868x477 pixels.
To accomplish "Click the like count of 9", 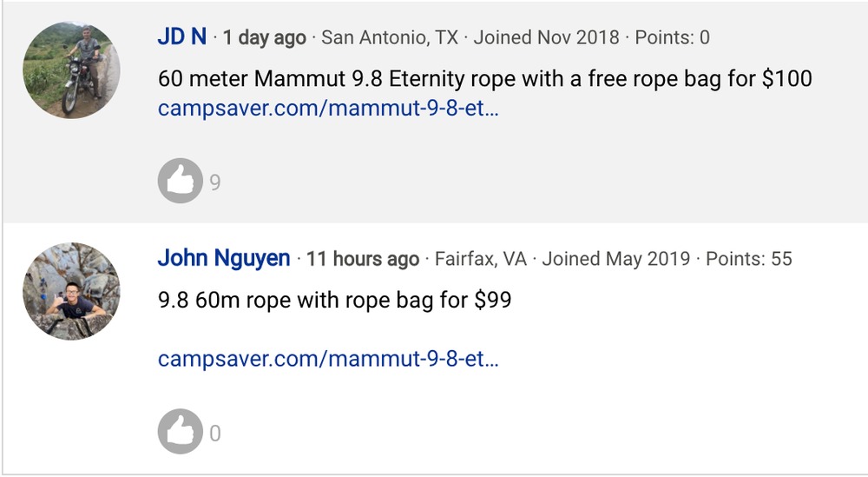I will click(x=215, y=182).
